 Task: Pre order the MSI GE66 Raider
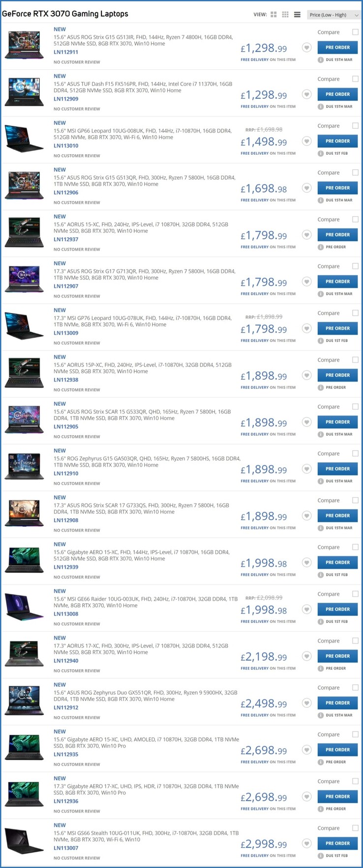(x=337, y=609)
